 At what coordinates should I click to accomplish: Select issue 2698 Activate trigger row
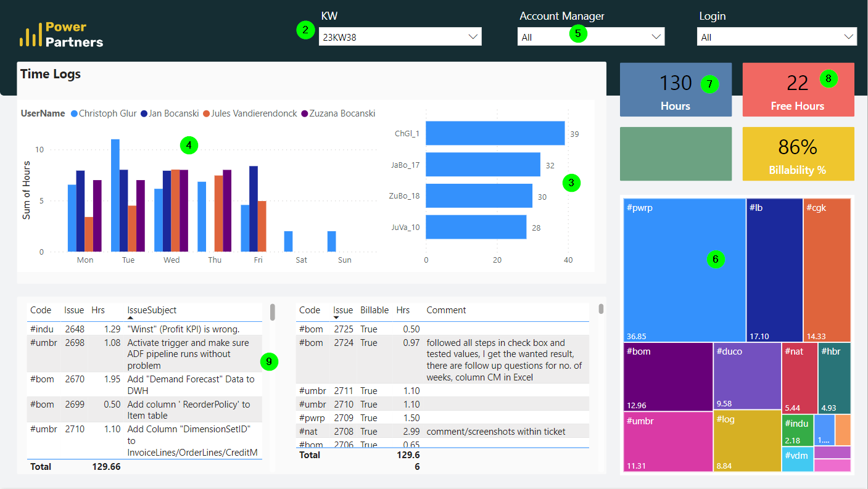[x=144, y=354]
